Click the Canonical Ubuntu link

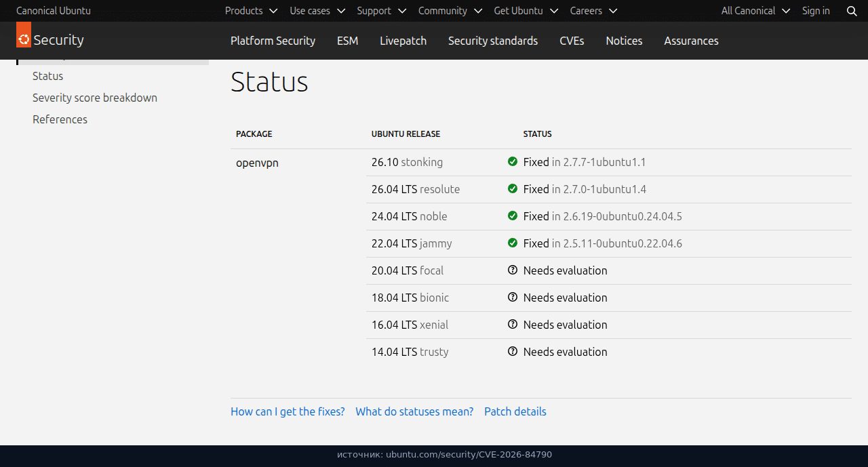point(54,11)
